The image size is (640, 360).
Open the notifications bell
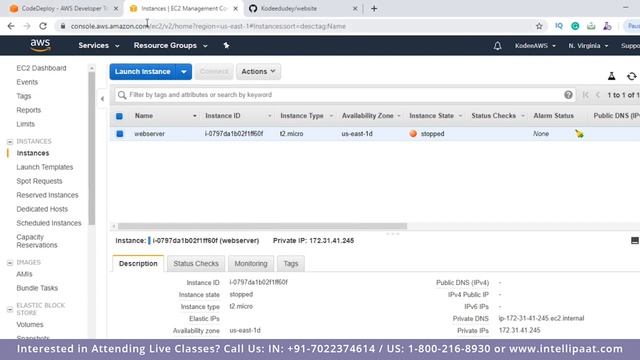(x=497, y=46)
